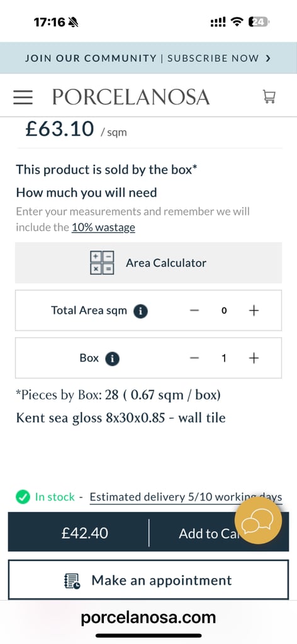Click the Box info icon
Screen dimensions: 297x644
point(112,358)
